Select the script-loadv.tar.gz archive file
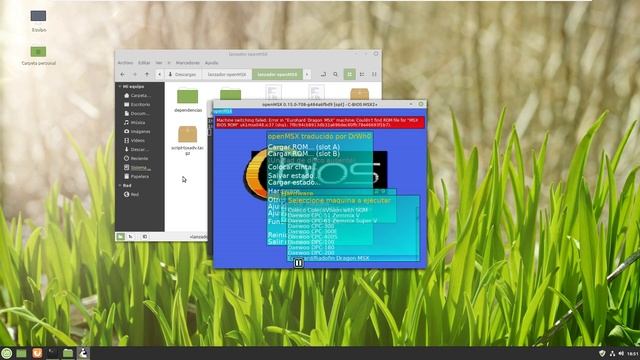The image size is (640, 360). (188, 140)
